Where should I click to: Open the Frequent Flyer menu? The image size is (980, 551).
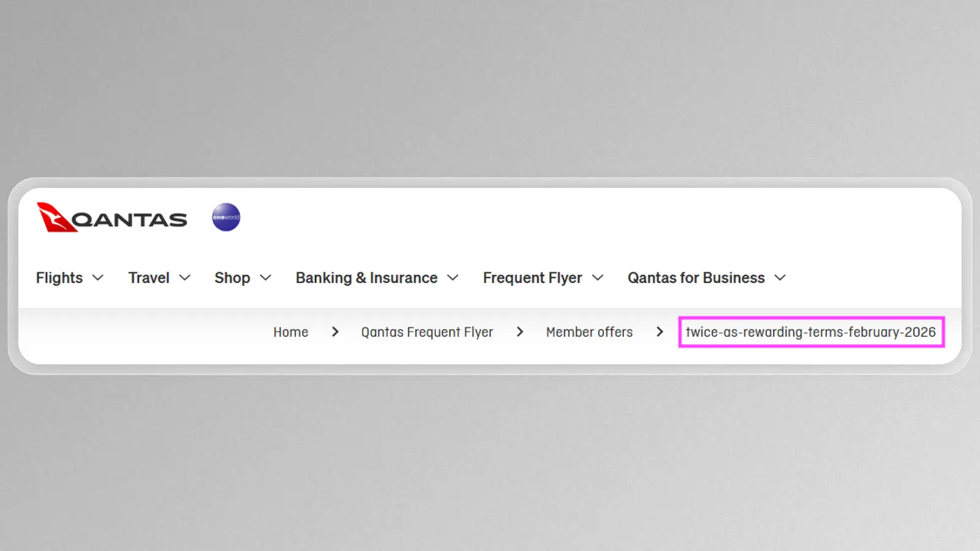point(532,278)
